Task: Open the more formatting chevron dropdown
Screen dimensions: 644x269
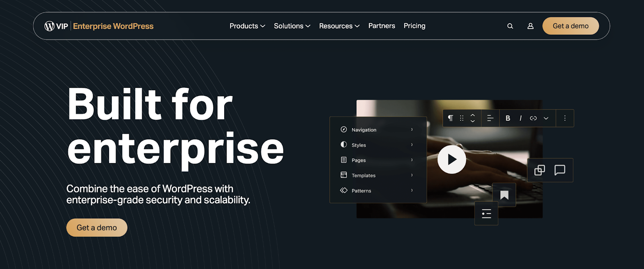Action: (x=546, y=118)
